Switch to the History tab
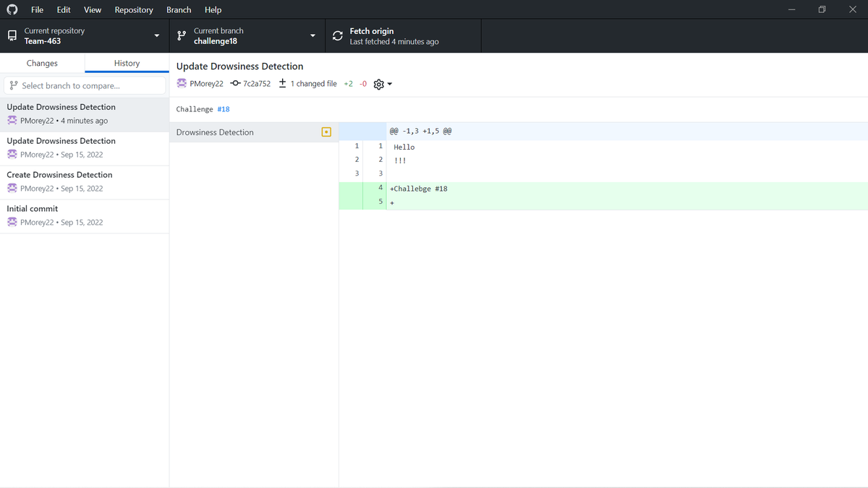The width and height of the screenshot is (868, 488). click(x=127, y=63)
